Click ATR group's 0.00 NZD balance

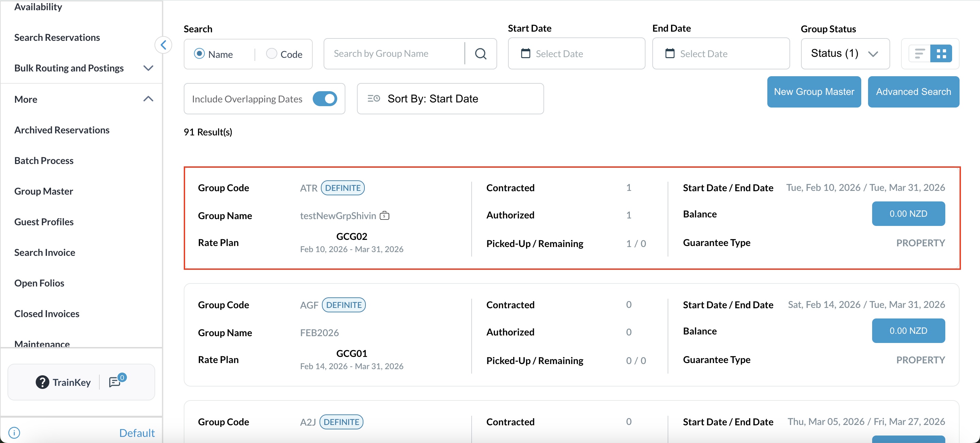coord(908,214)
